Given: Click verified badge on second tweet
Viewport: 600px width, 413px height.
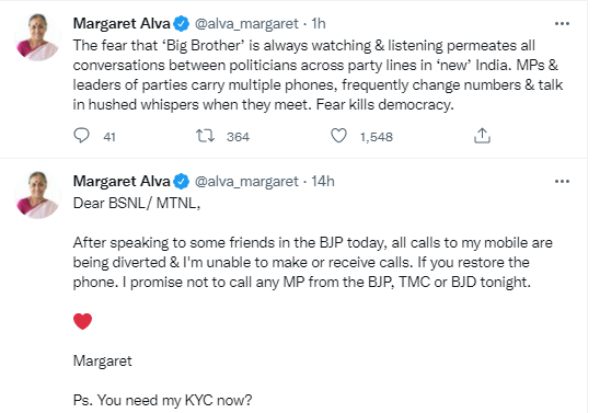Looking at the screenshot, I should [x=182, y=181].
